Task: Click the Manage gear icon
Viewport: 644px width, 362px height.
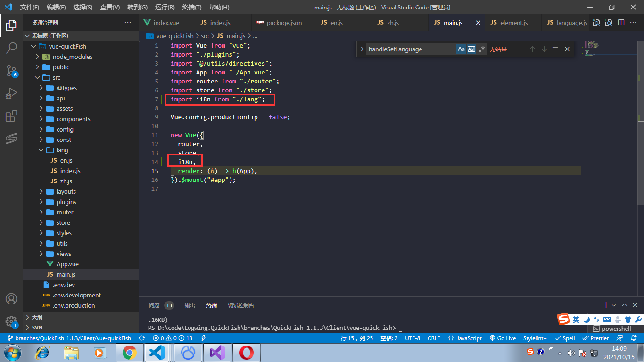Action: [x=11, y=321]
